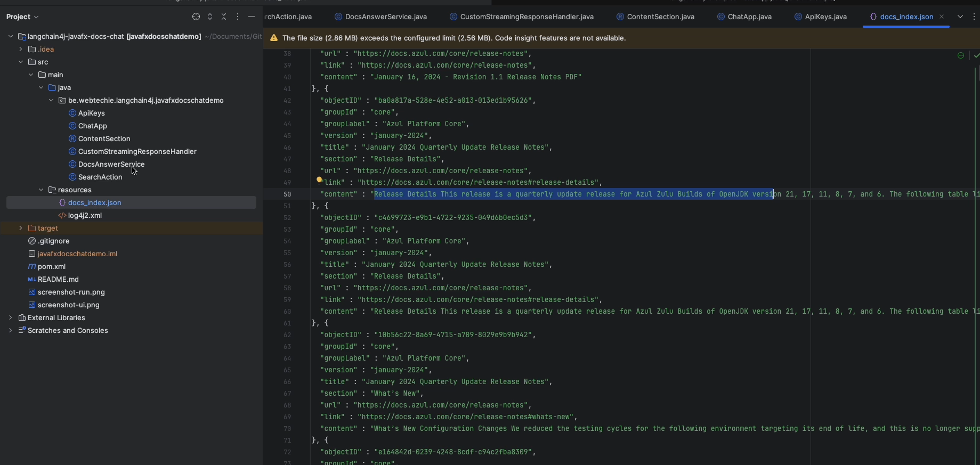Select the .gitignore file
Image resolution: width=980 pixels, height=465 pixels.
pyautogui.click(x=53, y=241)
